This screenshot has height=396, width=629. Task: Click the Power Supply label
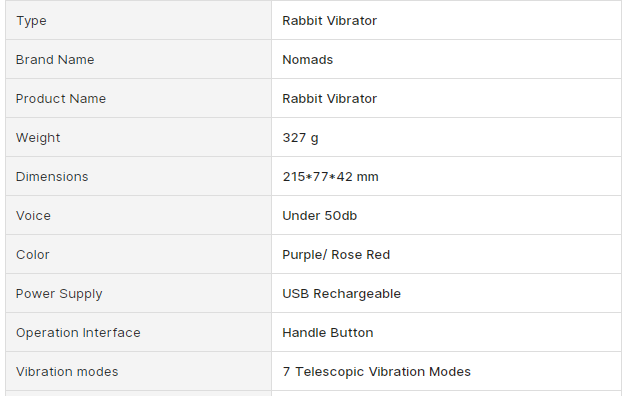tap(59, 294)
